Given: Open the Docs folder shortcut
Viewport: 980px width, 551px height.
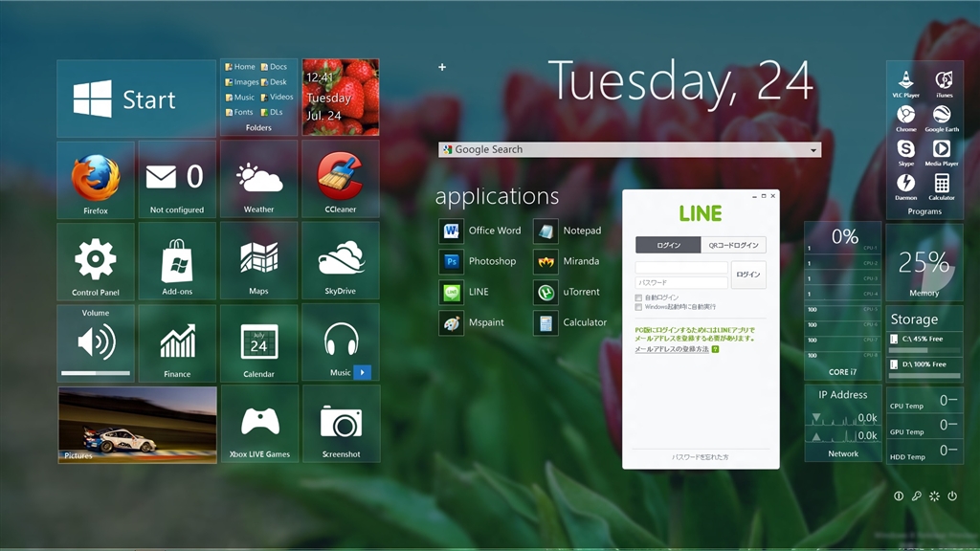Looking at the screenshot, I should (x=274, y=67).
